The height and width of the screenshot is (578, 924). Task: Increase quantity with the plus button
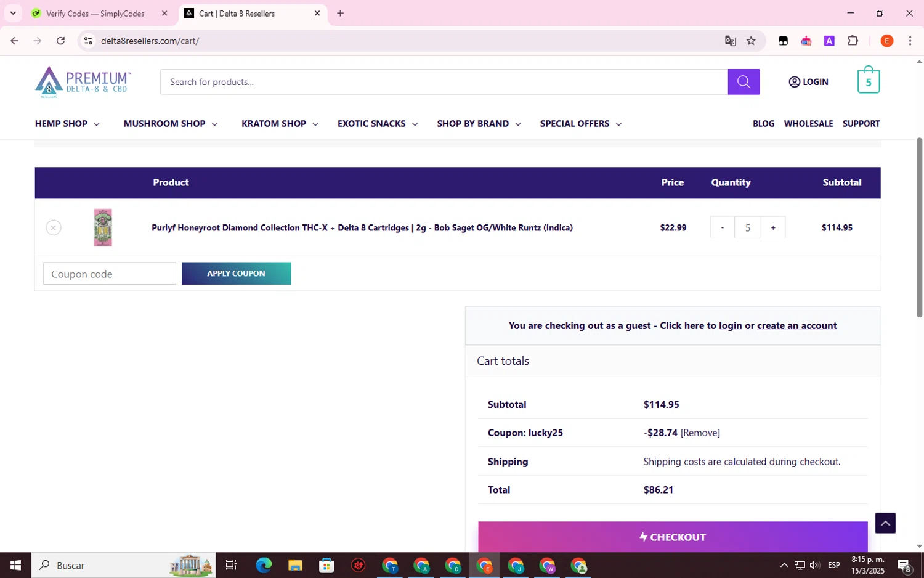[773, 227]
